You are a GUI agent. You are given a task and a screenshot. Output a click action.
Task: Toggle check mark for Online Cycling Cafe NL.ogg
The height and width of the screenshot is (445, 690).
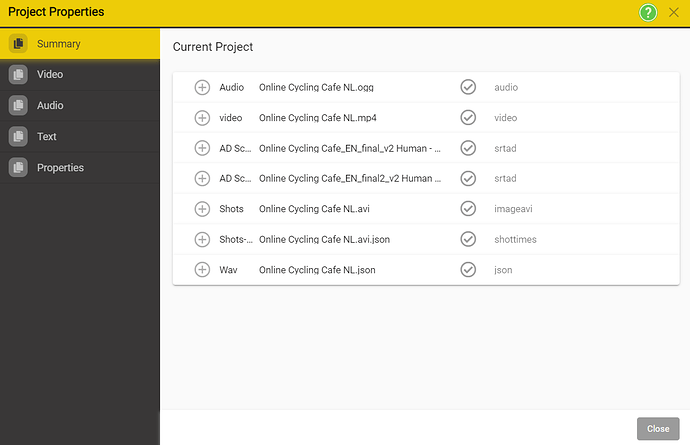pyautogui.click(x=468, y=87)
